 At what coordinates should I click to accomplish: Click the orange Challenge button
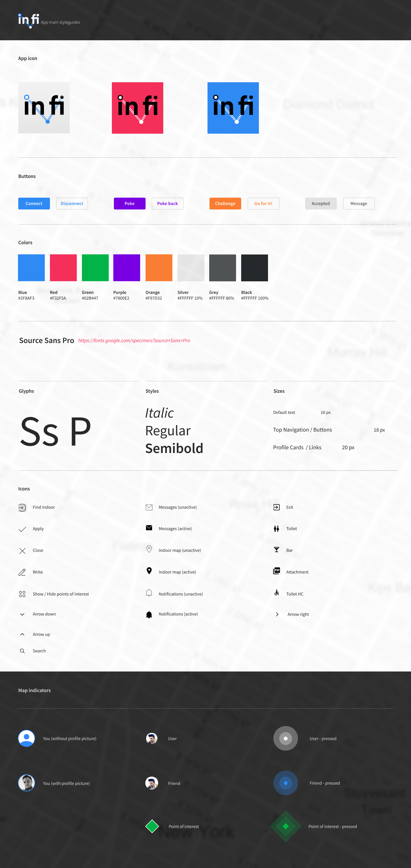pos(225,204)
